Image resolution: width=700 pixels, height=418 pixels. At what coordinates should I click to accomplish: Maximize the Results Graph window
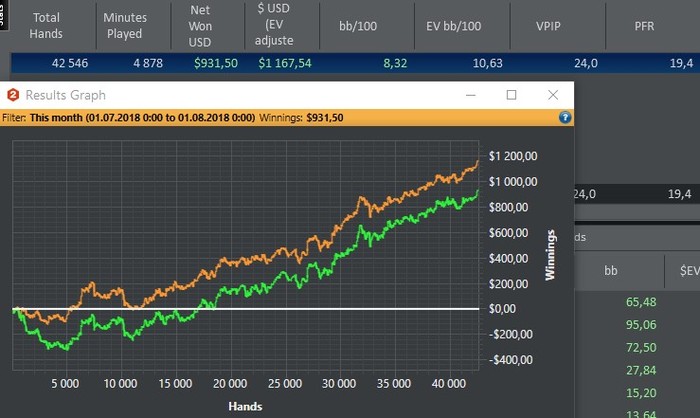click(x=512, y=95)
